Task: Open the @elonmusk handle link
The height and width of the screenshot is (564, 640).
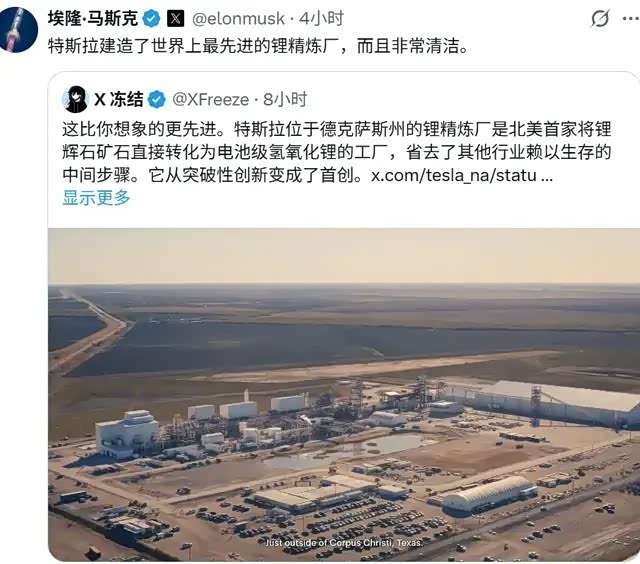Action: (238, 19)
